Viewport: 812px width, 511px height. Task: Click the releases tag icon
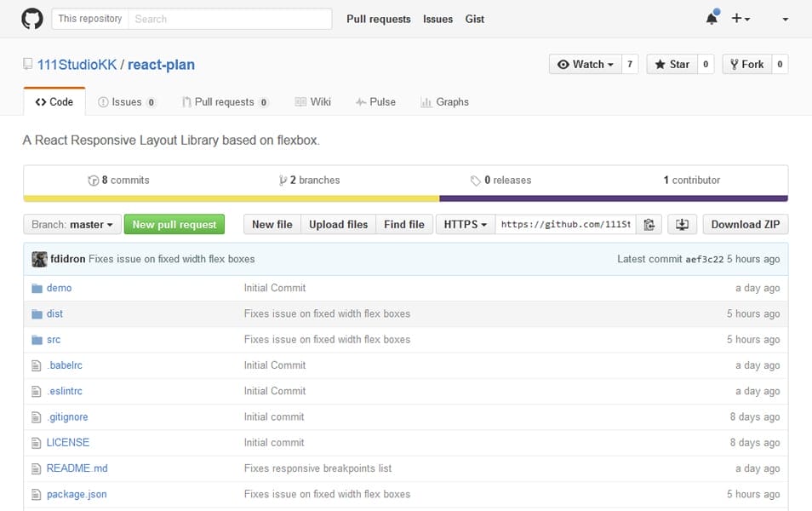click(x=476, y=181)
